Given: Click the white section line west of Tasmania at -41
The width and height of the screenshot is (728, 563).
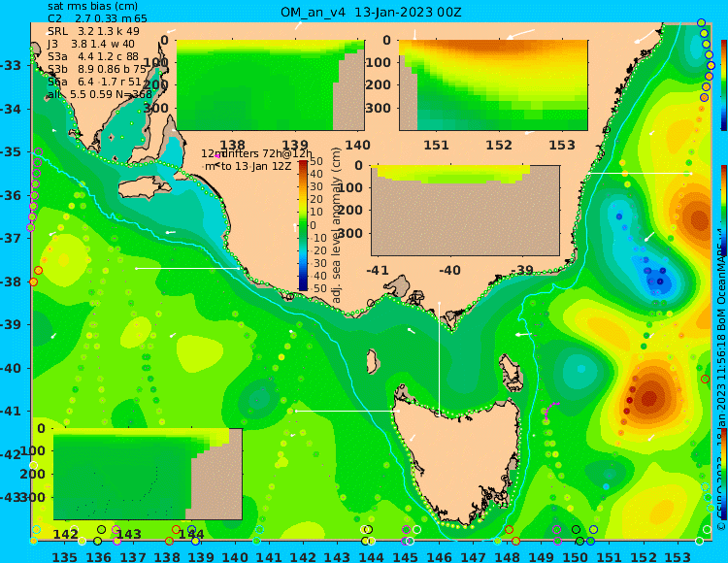Looking at the screenshot, I should (x=347, y=411).
